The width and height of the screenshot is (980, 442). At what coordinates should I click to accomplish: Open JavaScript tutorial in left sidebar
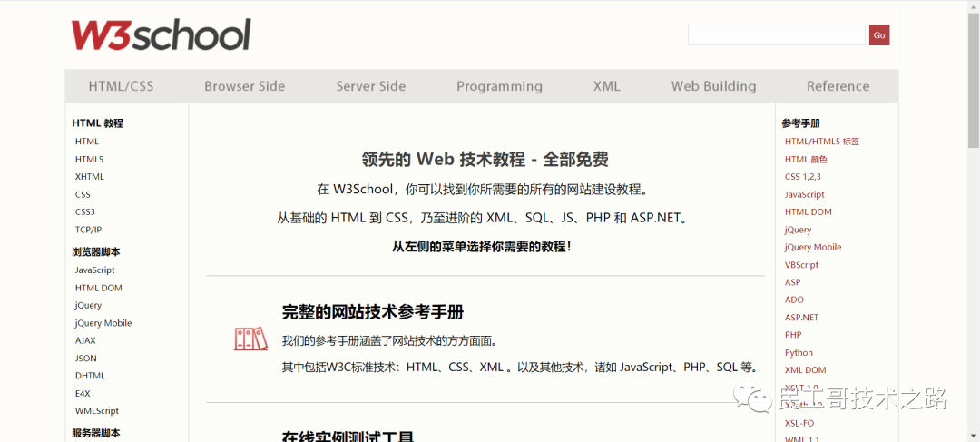coord(95,270)
